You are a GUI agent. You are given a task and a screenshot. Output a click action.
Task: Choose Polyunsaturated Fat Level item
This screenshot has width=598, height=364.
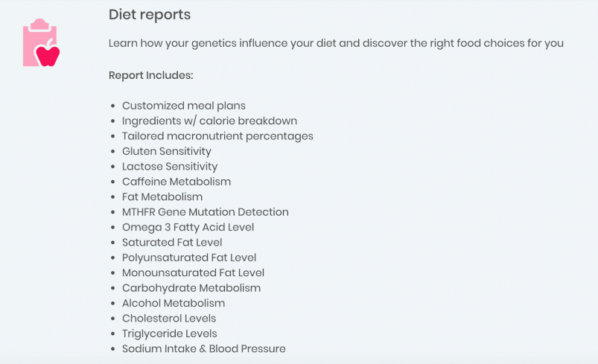tap(189, 258)
